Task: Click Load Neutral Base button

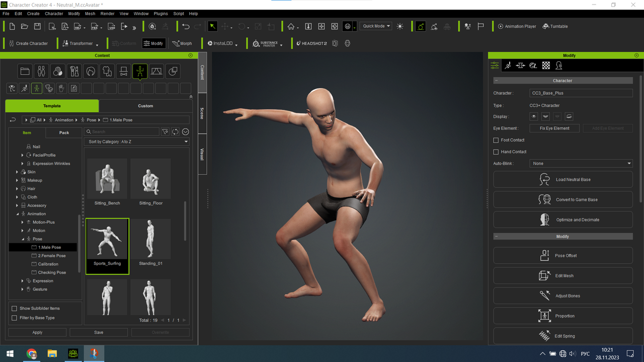Action: coord(563,179)
